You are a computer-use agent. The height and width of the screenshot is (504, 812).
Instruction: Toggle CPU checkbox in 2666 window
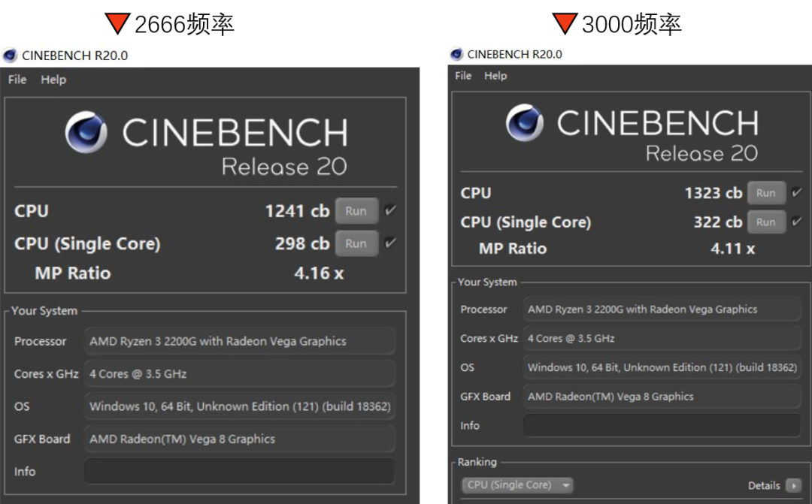tap(391, 210)
